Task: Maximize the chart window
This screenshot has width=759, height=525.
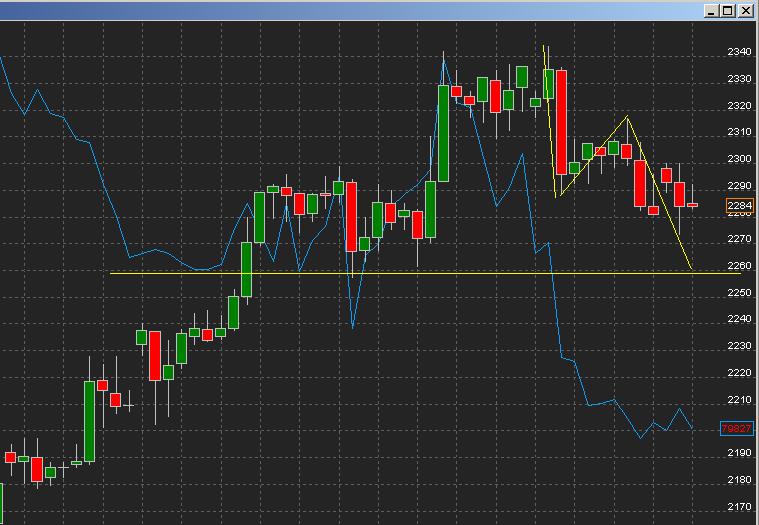Action: 728,11
